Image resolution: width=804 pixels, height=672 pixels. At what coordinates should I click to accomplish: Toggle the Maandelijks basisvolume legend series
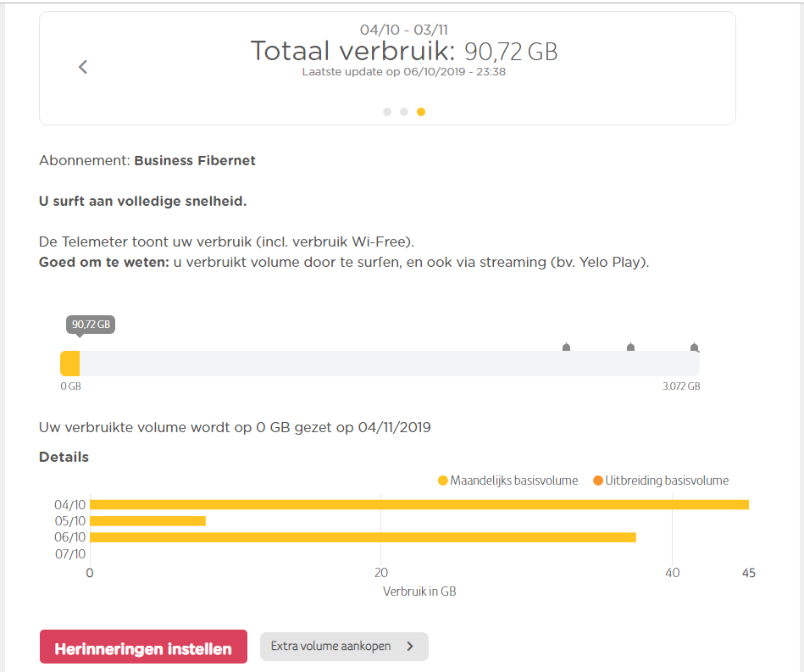(x=507, y=480)
